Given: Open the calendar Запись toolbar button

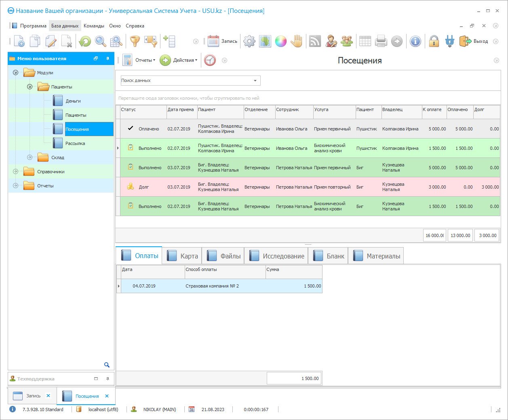Looking at the screenshot, I should coord(222,41).
